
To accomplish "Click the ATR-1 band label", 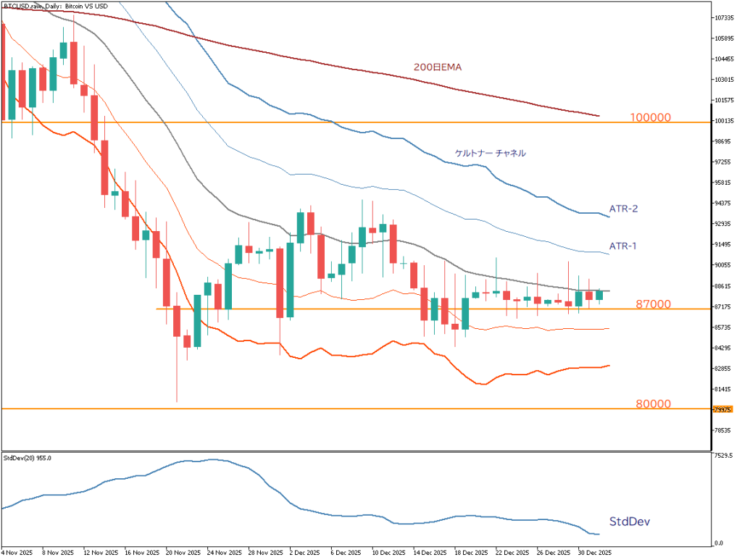I will coord(622,246).
